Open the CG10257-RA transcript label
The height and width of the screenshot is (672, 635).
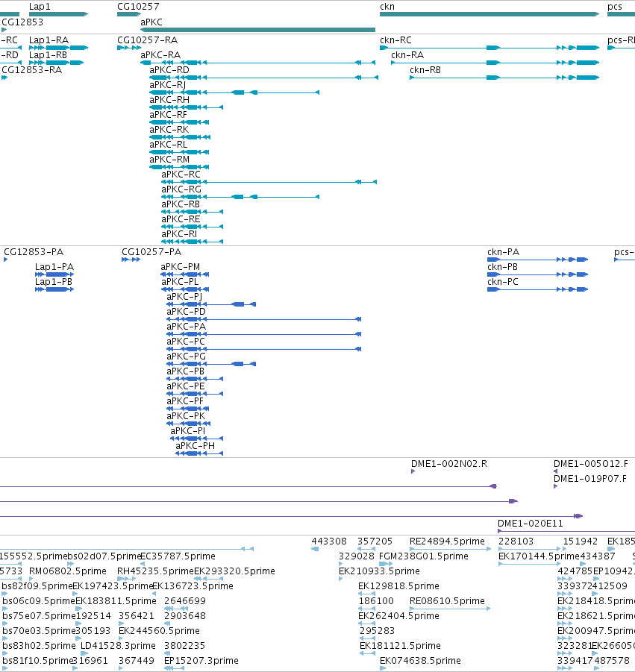click(x=147, y=40)
